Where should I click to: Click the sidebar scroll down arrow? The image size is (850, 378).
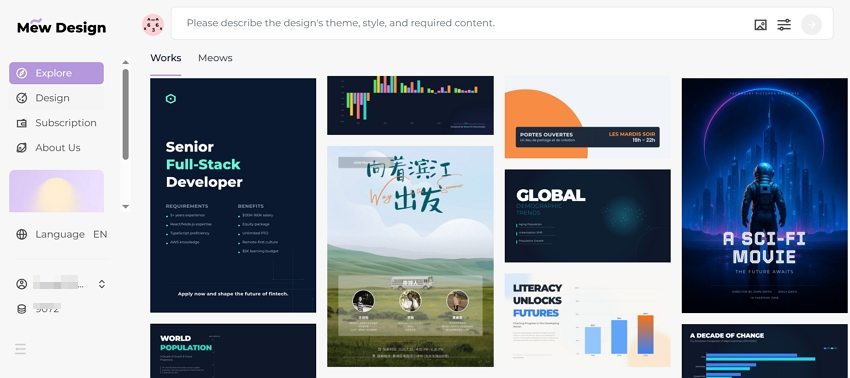click(x=125, y=207)
